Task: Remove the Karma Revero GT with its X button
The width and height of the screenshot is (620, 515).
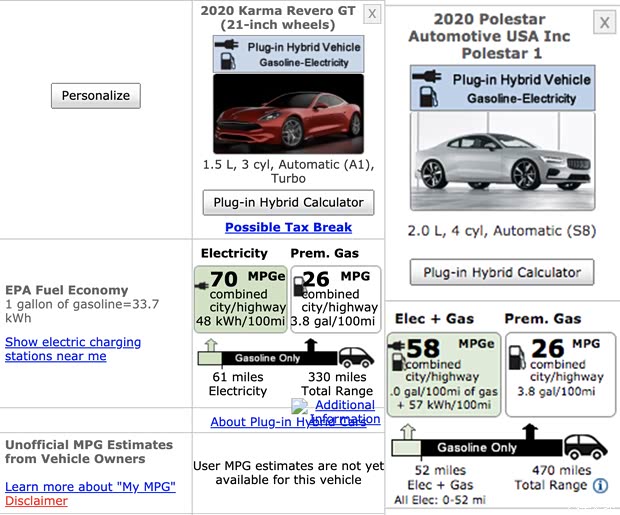Action: (x=371, y=13)
